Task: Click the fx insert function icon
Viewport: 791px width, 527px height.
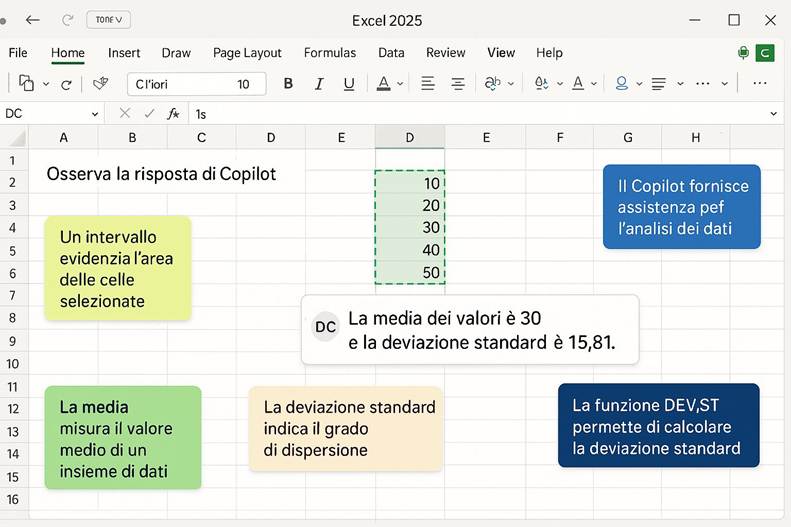Action: coord(173,114)
